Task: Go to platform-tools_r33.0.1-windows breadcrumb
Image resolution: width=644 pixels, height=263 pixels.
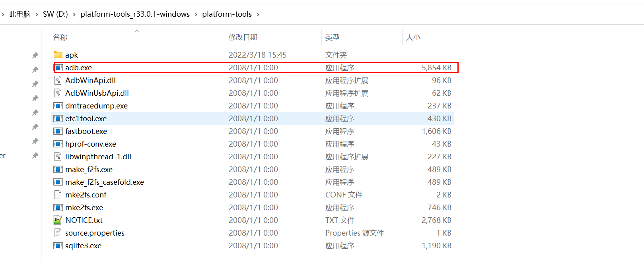Action: [135, 14]
